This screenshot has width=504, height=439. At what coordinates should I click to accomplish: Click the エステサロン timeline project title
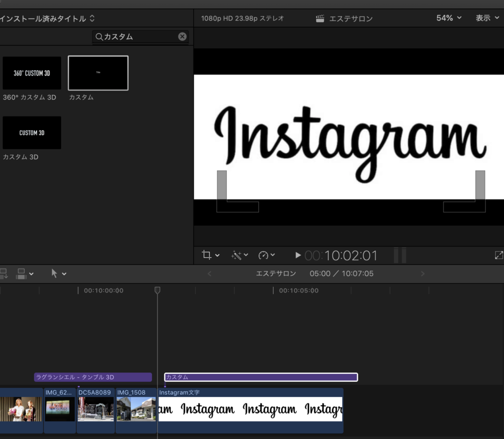click(x=276, y=273)
